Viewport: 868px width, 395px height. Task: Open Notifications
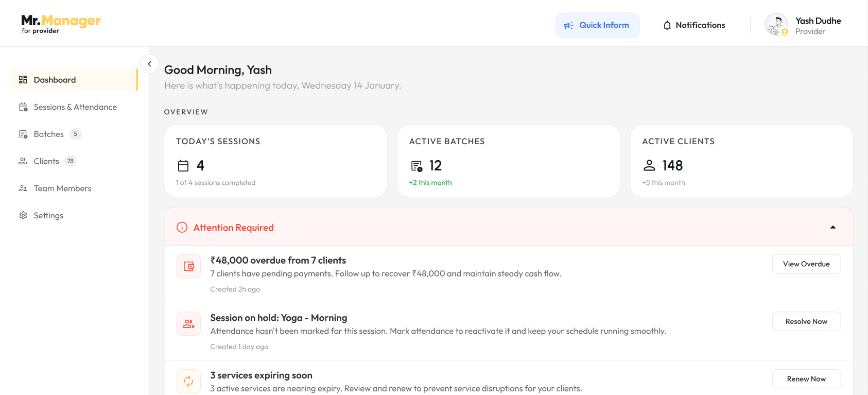(x=694, y=25)
